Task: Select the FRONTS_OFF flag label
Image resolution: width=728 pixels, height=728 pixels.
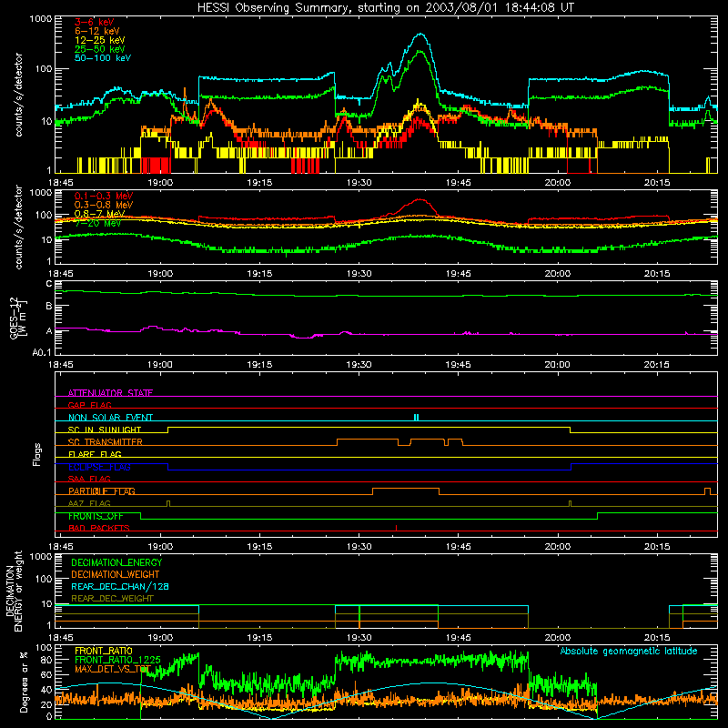Action: click(x=96, y=516)
